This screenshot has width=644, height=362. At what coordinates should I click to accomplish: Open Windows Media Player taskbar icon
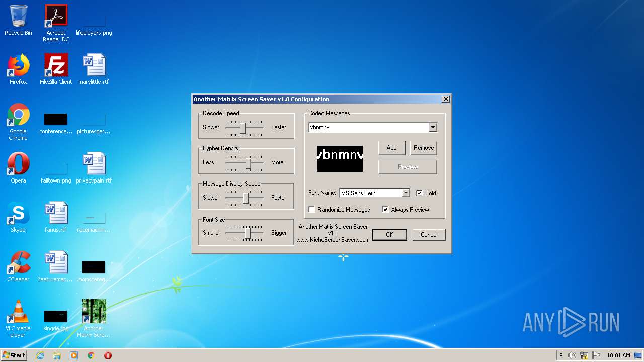(74, 355)
